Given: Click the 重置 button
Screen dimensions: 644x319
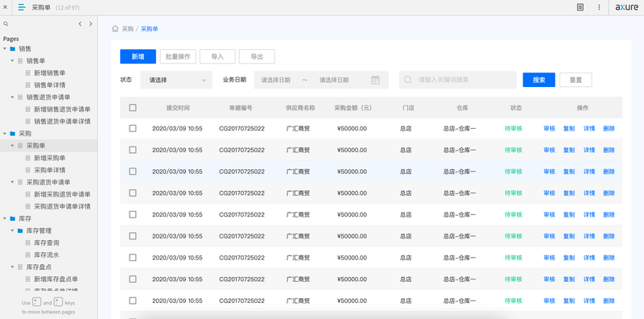Looking at the screenshot, I should click(x=576, y=80).
